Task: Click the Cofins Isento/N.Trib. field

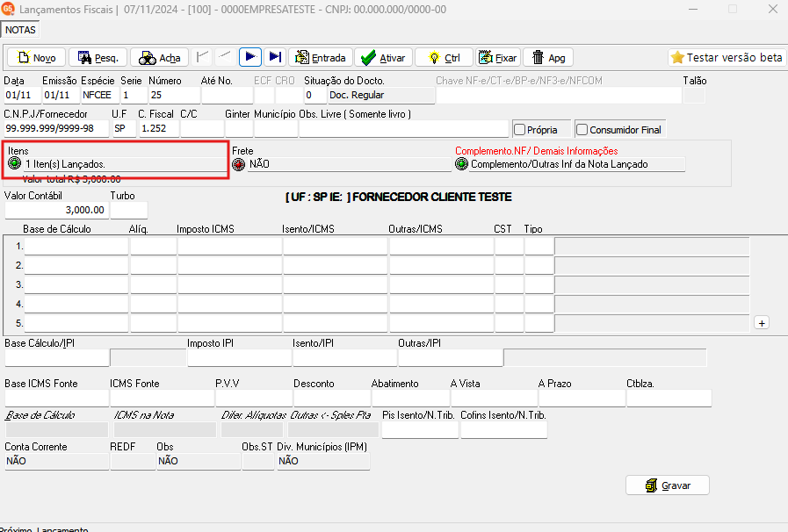Action: 504,430
